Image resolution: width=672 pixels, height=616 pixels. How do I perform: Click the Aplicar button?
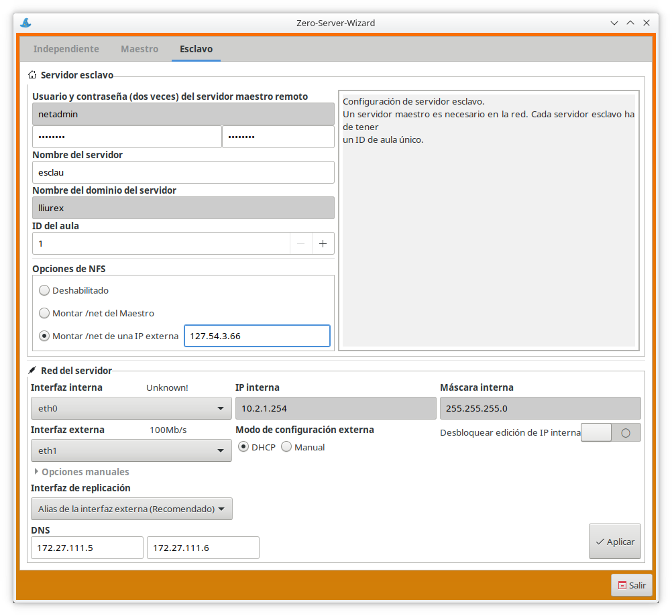click(614, 542)
